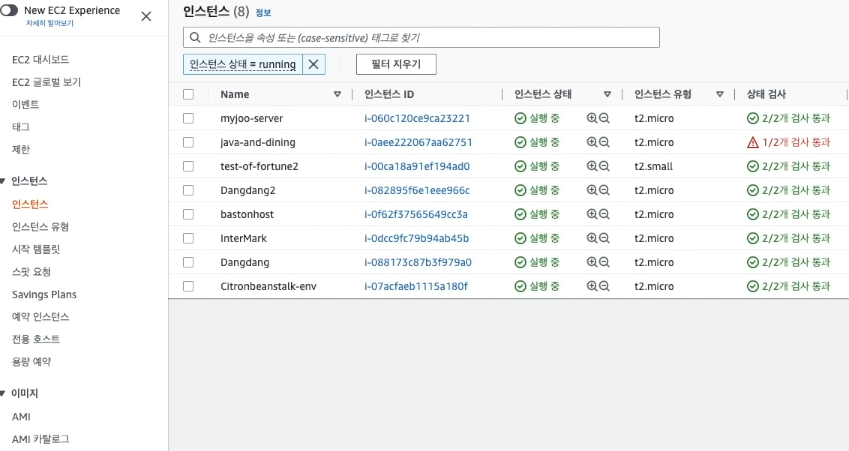This screenshot has height=451, width=849.
Task: Open instance i-0aee222067aa62751
Action: pyautogui.click(x=418, y=142)
